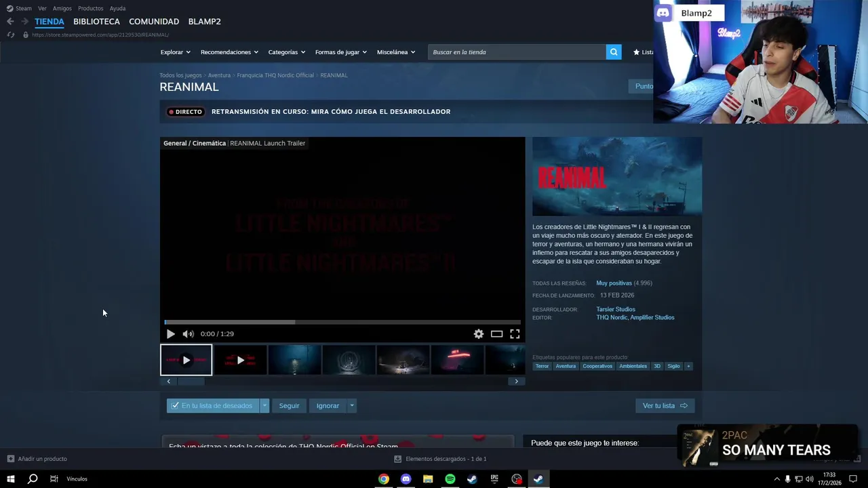Uncheck En tu lista de deseados
Viewport: 868px width, 488px height.
coord(213,406)
